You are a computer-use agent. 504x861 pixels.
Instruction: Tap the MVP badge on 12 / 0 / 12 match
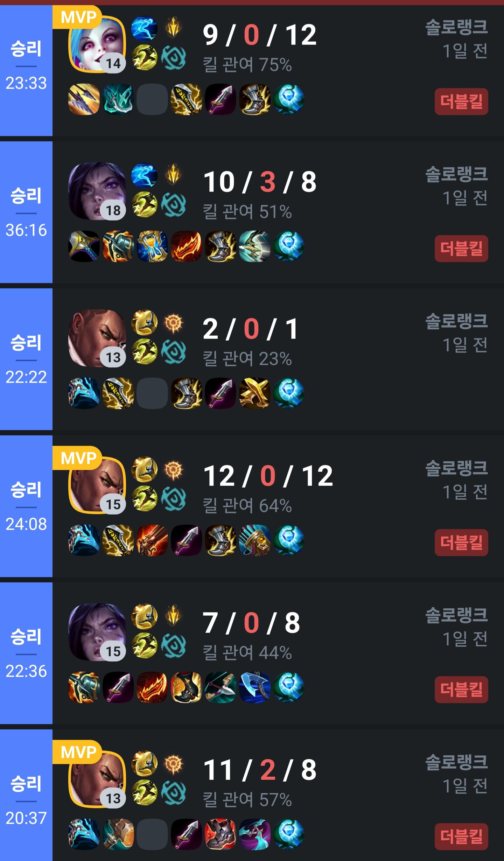78,457
